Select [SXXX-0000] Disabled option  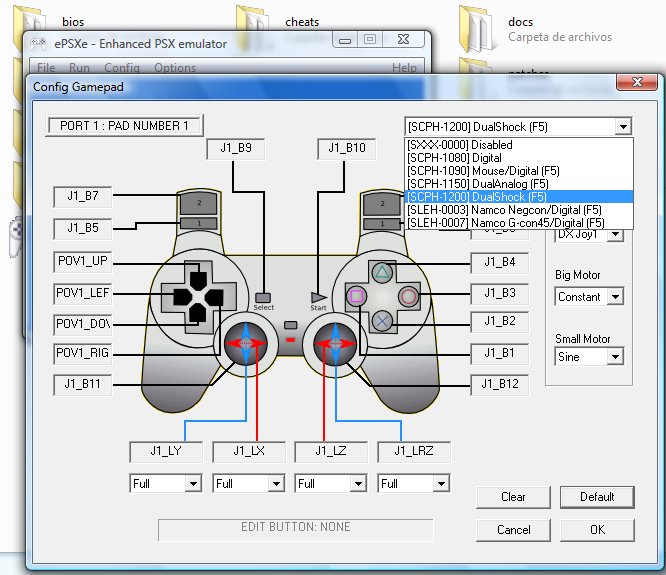[x=519, y=145]
